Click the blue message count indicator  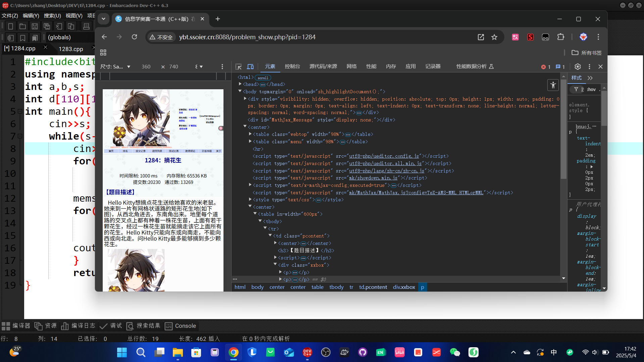pos(560,67)
